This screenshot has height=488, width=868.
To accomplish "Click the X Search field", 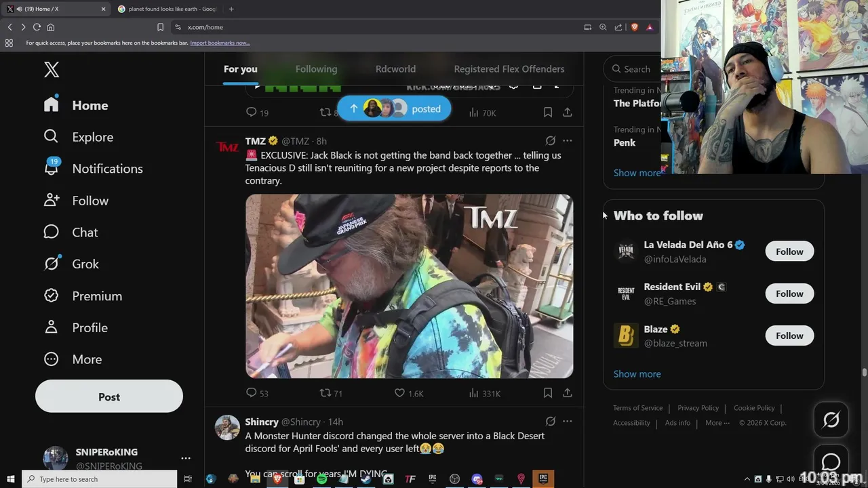I will click(633, 69).
